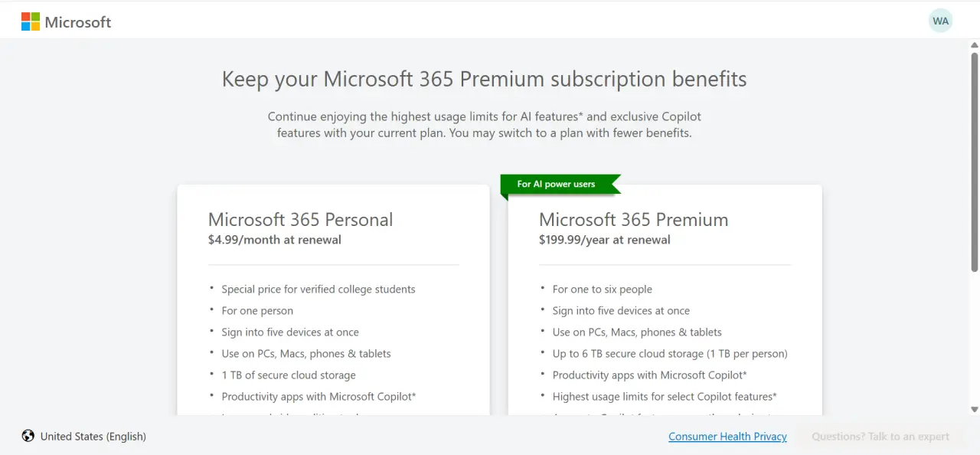Click the vertical scrollbar thumb

tap(974, 162)
